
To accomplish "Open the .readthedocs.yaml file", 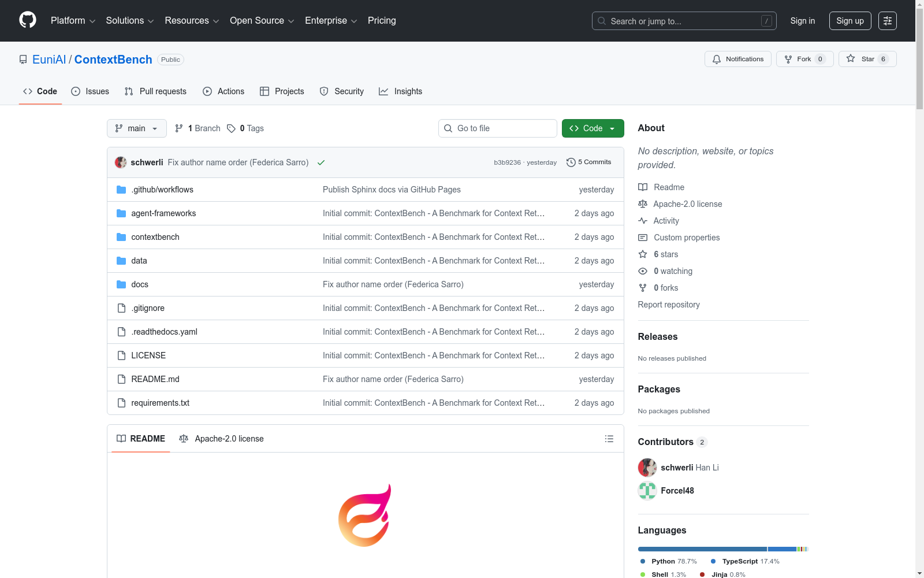I will click(165, 332).
